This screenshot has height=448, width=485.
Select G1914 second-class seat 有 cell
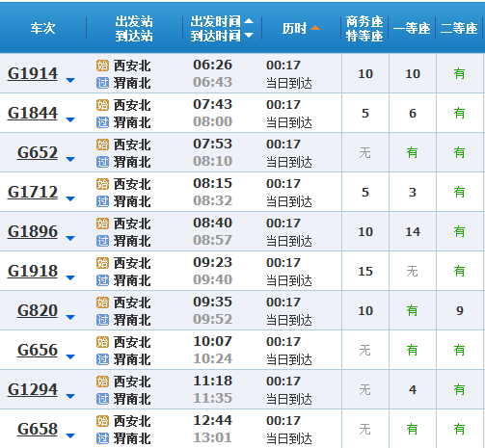coord(460,74)
